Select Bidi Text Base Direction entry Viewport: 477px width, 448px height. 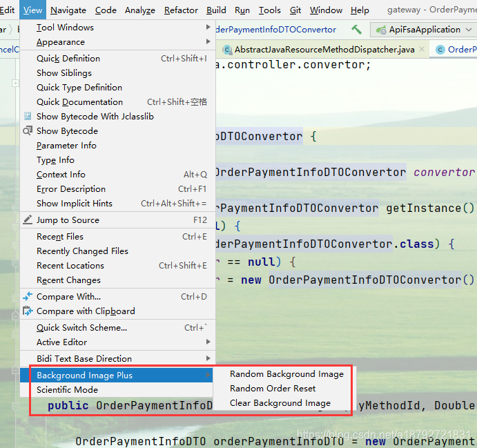(118, 358)
